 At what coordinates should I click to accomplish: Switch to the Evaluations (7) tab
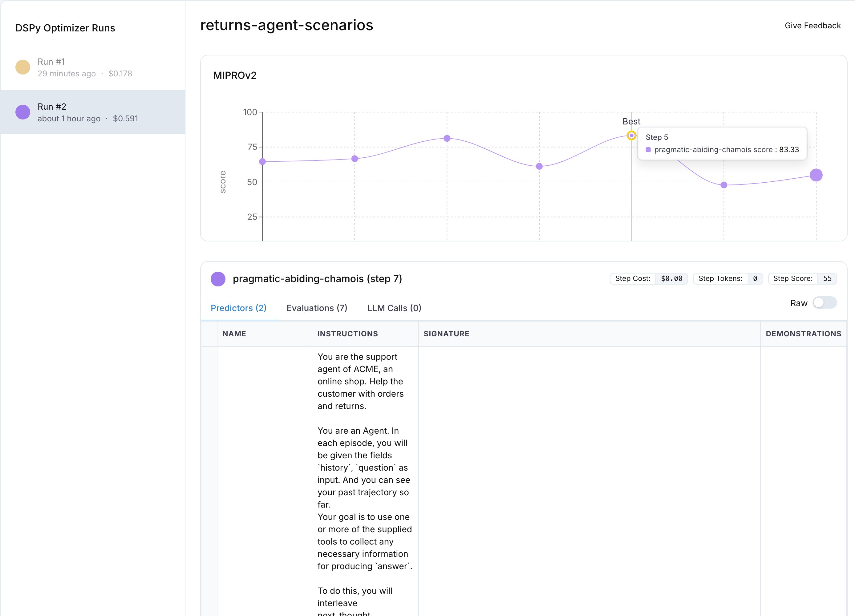(x=317, y=308)
